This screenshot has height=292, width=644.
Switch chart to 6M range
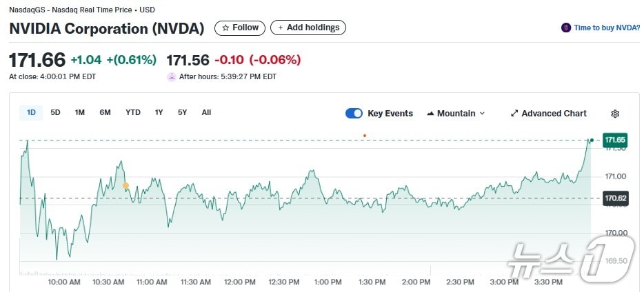(105, 113)
